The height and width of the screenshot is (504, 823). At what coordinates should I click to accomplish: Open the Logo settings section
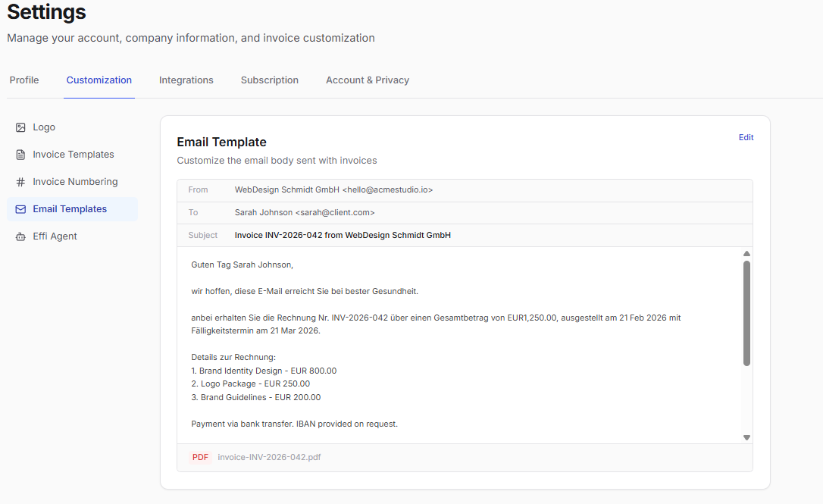73,127
